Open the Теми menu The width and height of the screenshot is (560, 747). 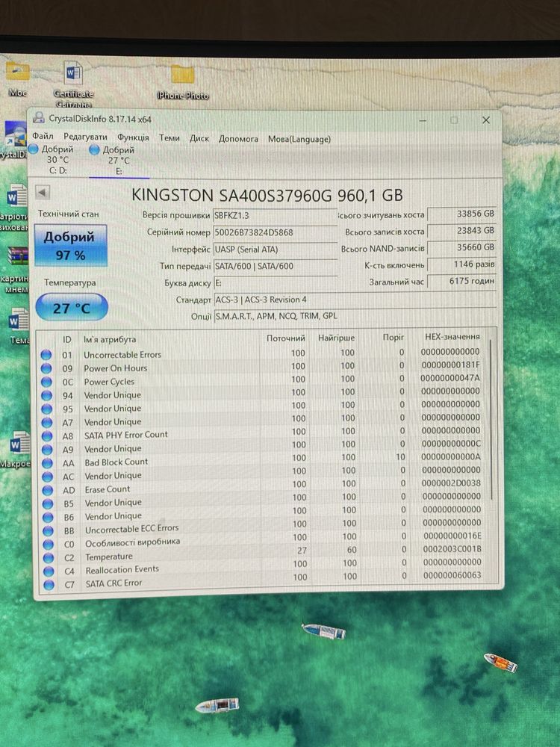click(x=169, y=138)
